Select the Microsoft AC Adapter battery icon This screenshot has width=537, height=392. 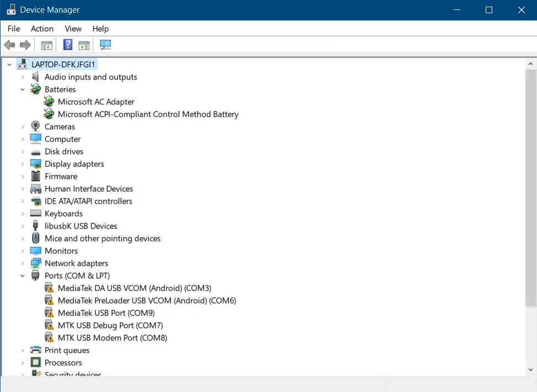click(x=49, y=102)
